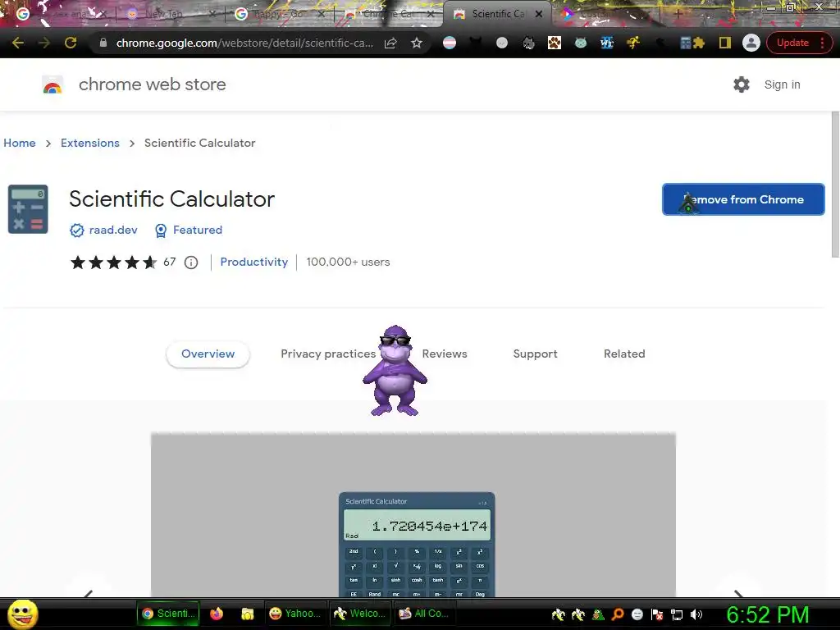Click the Scientific Calculator extension logo
Screen dimensions: 840x630
click(x=28, y=209)
